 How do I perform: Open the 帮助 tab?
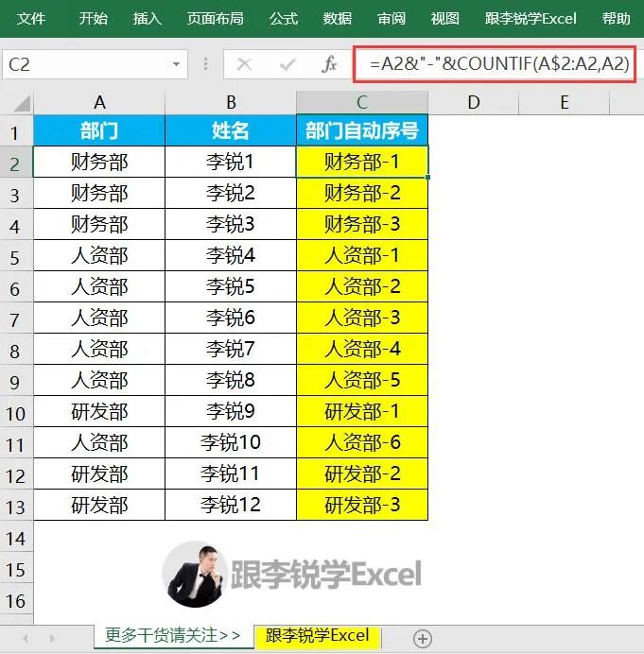pyautogui.click(x=616, y=18)
